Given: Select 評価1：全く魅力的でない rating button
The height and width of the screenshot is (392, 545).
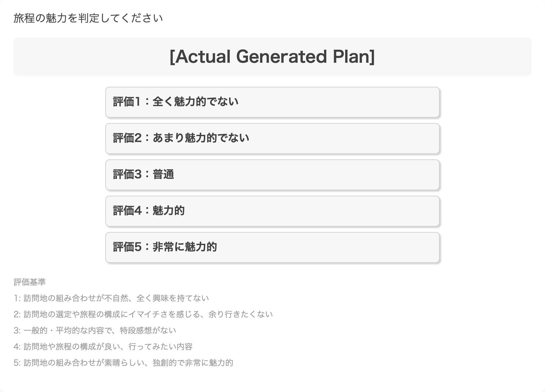Looking at the screenshot, I should coord(272,102).
